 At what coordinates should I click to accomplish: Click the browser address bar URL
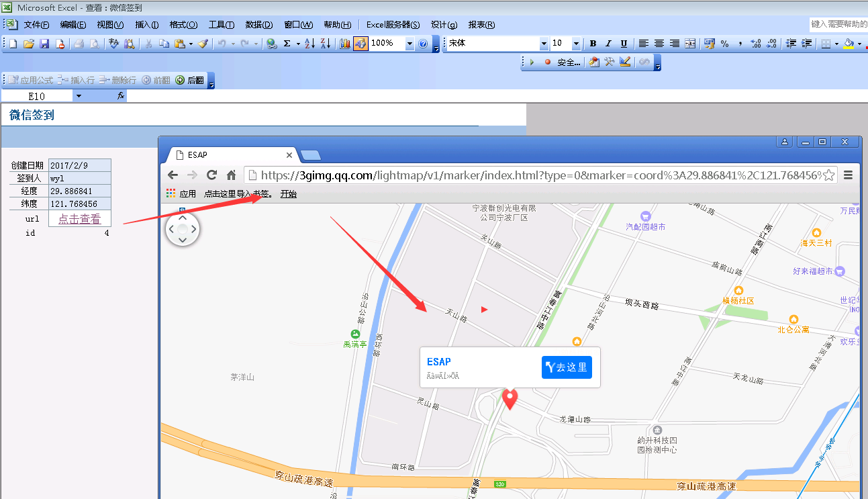coord(540,175)
